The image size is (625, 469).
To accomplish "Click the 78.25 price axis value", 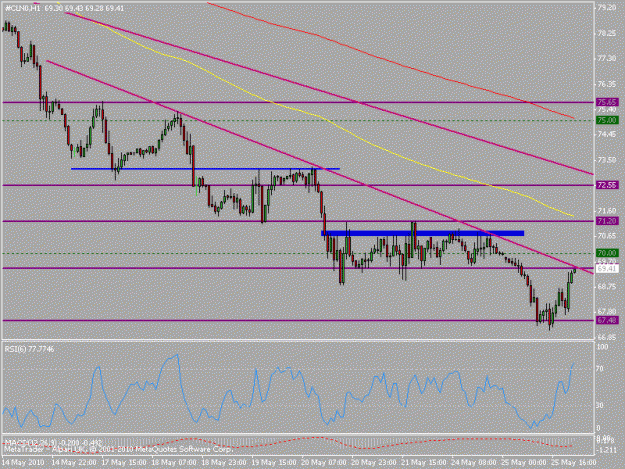I will click(x=607, y=33).
